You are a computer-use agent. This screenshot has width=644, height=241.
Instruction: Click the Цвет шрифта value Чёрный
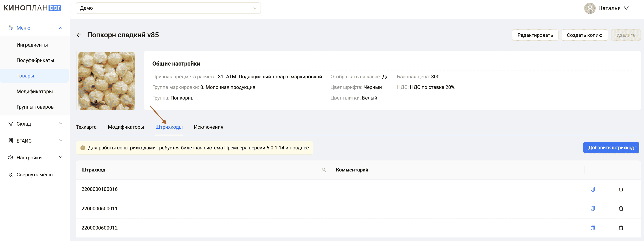coord(372,87)
